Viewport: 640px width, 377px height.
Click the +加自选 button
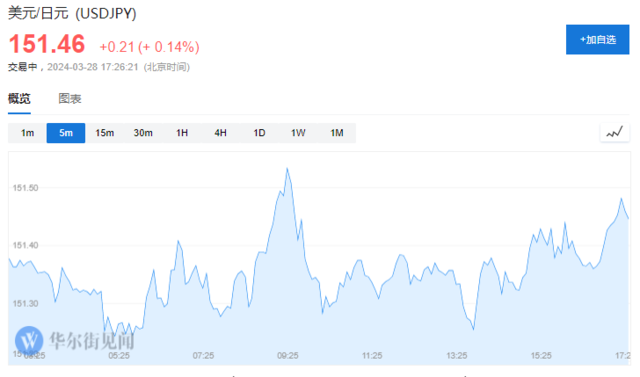[x=597, y=40]
